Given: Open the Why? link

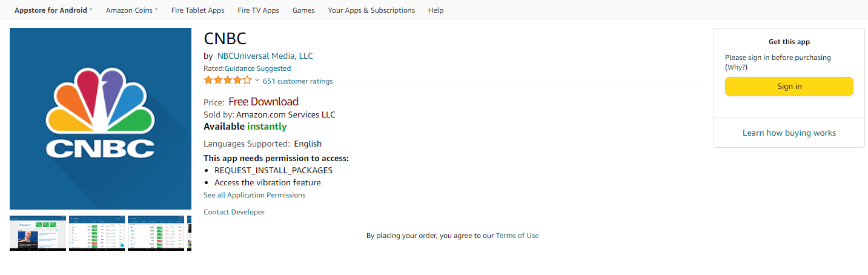Looking at the screenshot, I should point(736,67).
